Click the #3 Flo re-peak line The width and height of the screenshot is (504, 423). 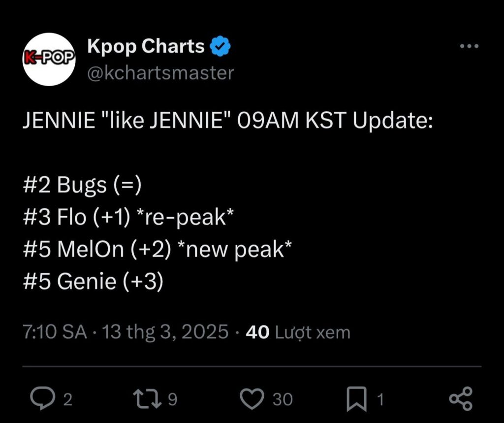(128, 217)
